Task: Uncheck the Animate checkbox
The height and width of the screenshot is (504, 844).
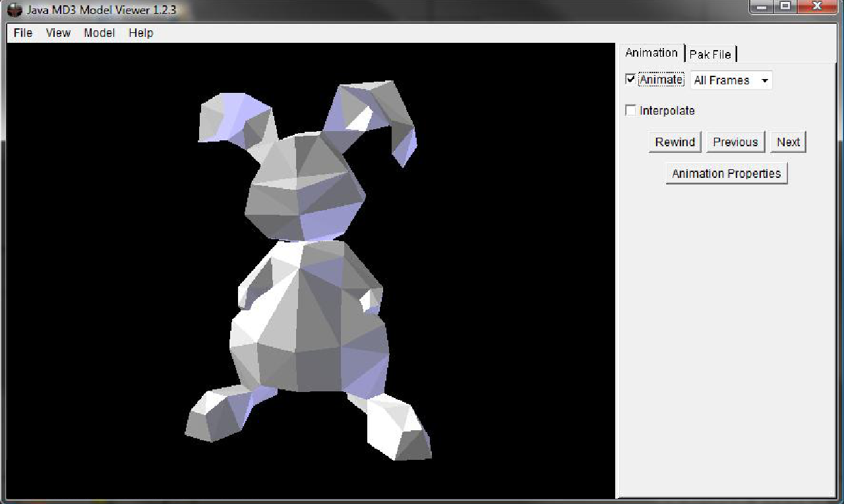Action: pyautogui.click(x=631, y=79)
